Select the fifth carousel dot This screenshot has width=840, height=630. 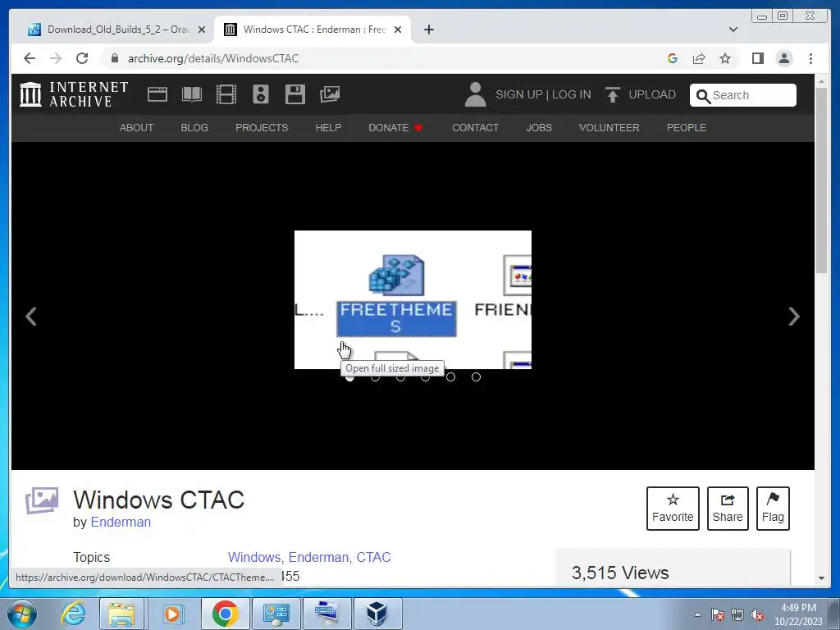(x=450, y=377)
